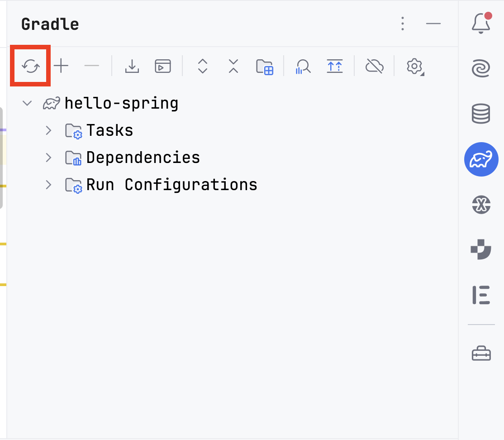Reload all Gradle projects with sync icon
This screenshot has height=440, width=504.
point(30,66)
